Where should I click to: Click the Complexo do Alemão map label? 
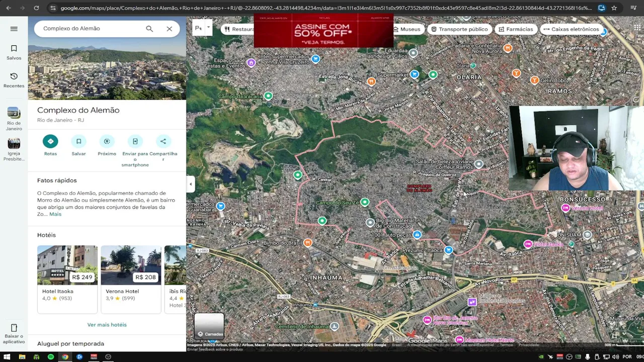coord(419,188)
